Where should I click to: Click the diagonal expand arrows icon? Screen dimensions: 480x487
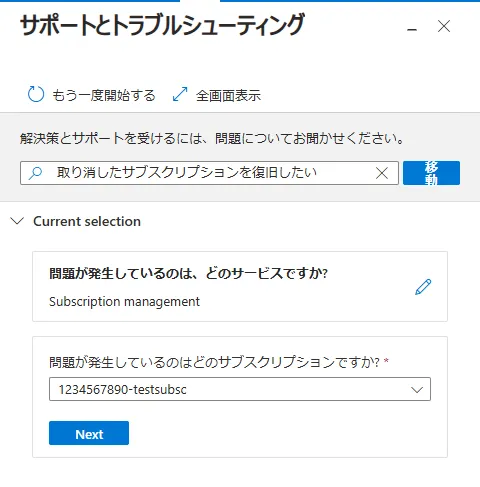pos(180,94)
